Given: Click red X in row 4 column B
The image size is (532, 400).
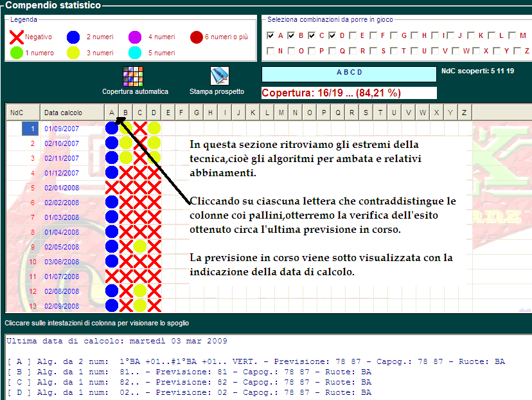Looking at the screenshot, I should [x=126, y=172].
